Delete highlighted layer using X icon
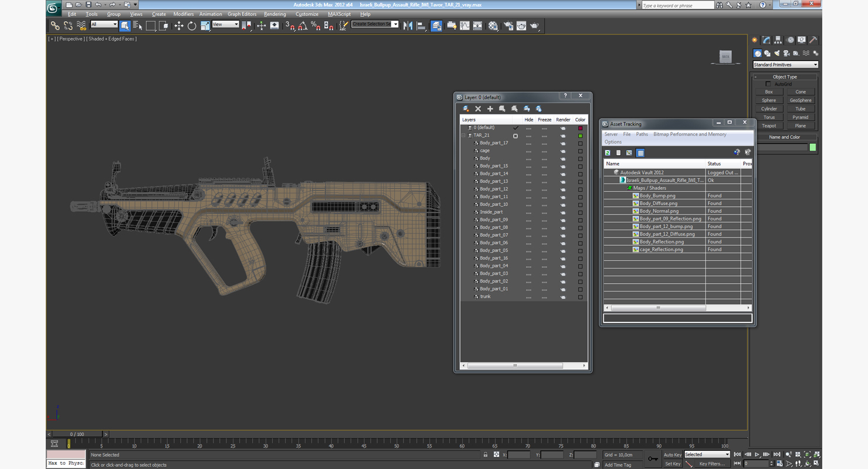This screenshot has width=868, height=469. [478, 108]
